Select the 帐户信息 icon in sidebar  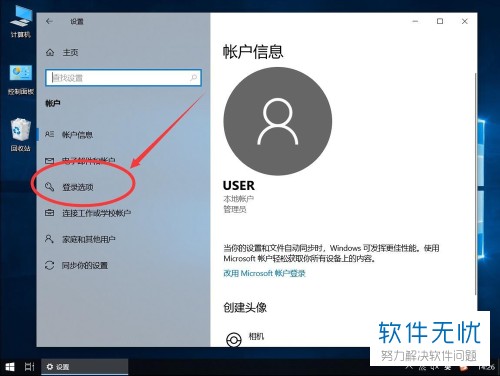click(49, 134)
